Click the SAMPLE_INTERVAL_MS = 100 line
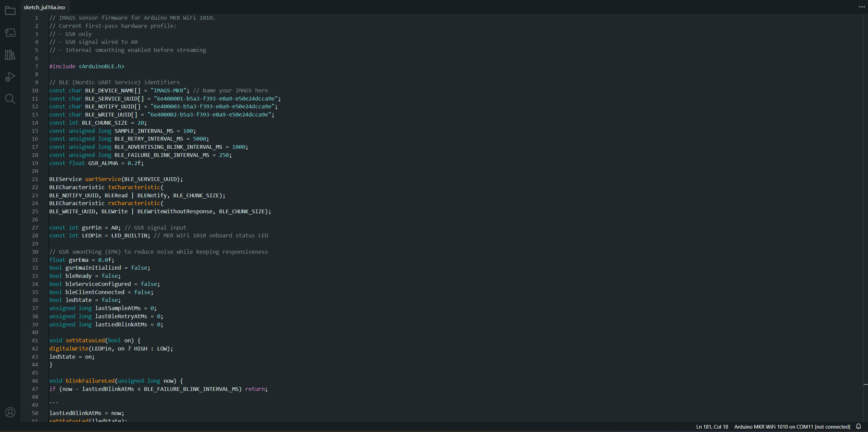This screenshot has width=868, height=432. coord(123,131)
